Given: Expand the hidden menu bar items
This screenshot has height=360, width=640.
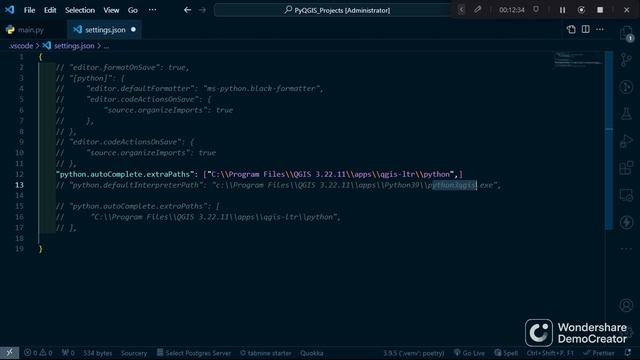Looking at the screenshot, I should click(152, 10).
